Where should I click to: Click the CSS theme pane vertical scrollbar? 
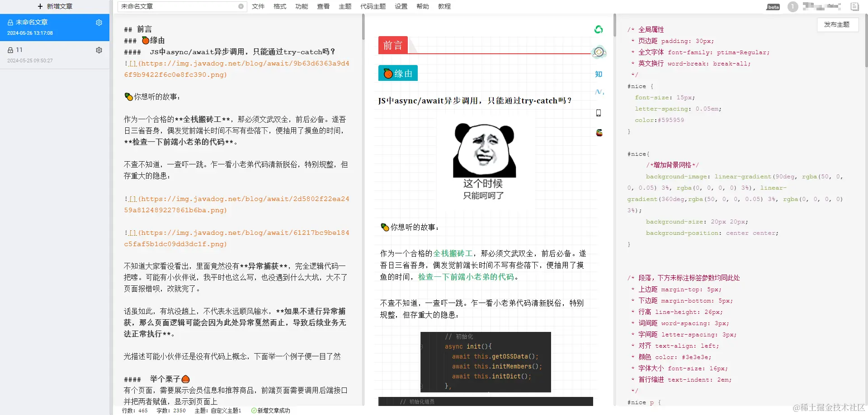(x=866, y=41)
